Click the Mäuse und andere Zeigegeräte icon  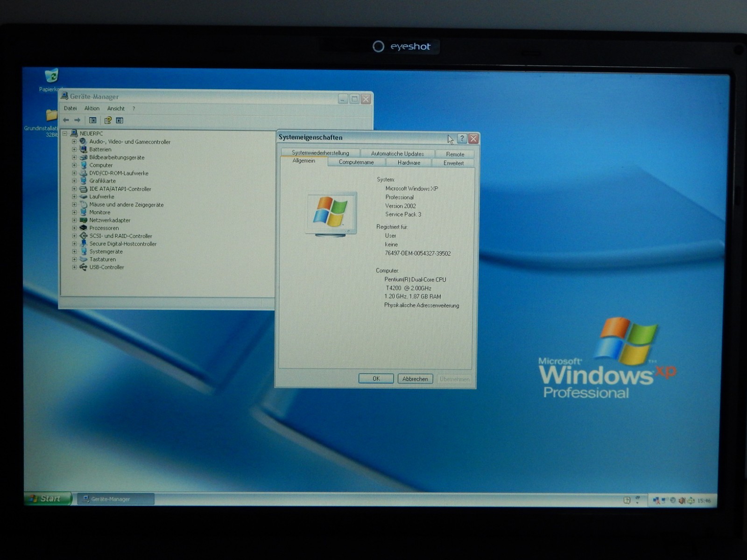(x=84, y=204)
